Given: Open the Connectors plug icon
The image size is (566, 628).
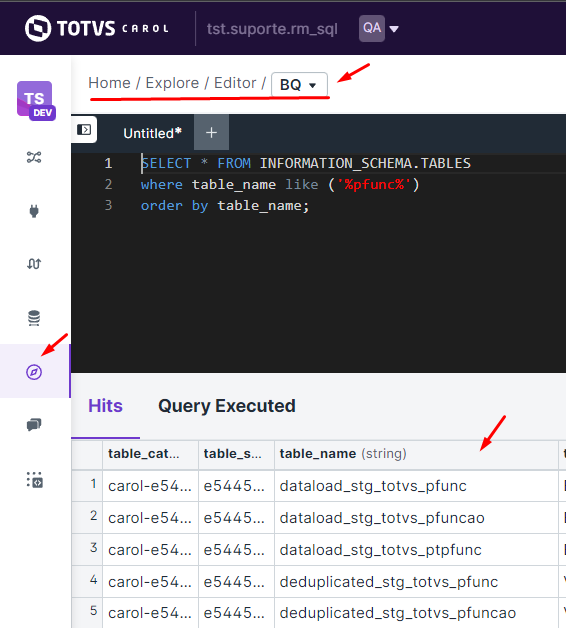Looking at the screenshot, I should (34, 211).
